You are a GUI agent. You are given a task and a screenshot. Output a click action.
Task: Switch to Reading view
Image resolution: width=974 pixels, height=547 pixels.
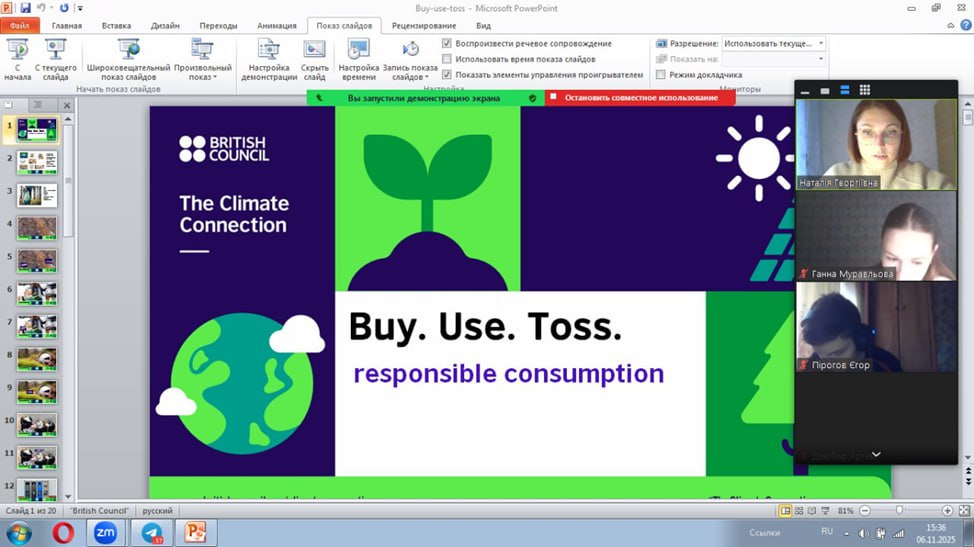[x=812, y=510]
